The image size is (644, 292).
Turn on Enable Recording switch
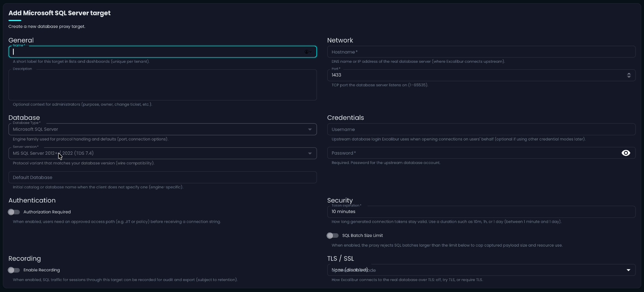14,270
